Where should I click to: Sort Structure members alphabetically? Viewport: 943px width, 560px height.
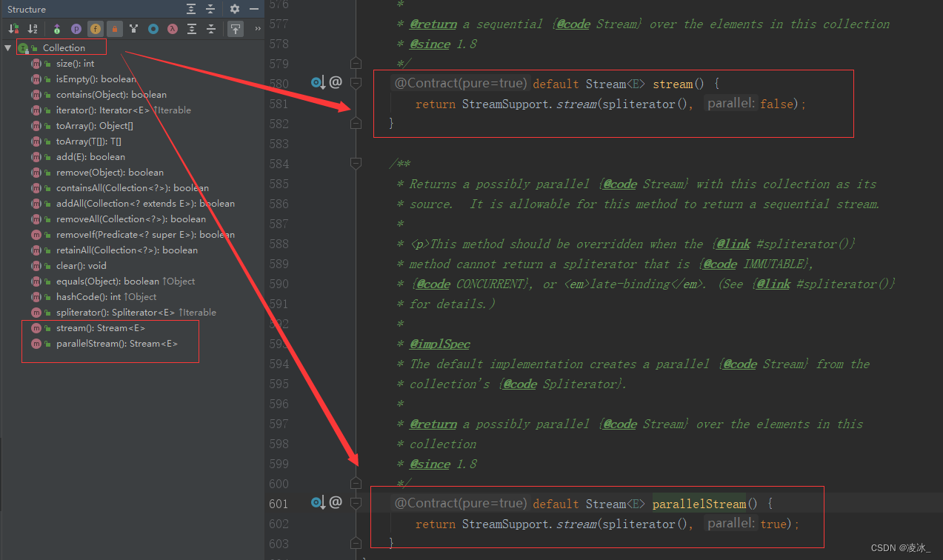tap(31, 28)
